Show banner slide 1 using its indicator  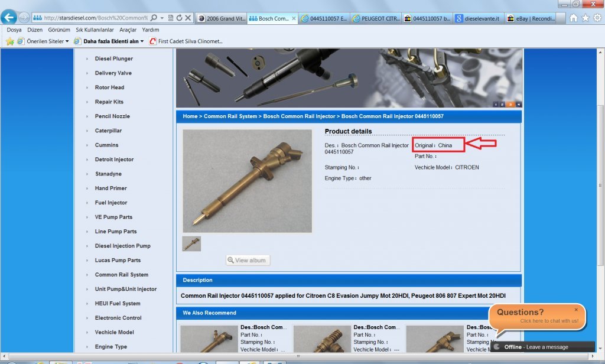(x=496, y=104)
